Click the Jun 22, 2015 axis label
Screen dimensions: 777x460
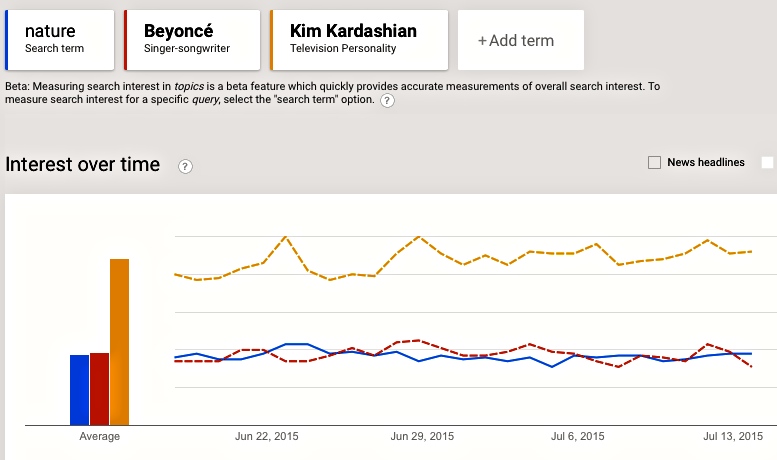tap(266, 436)
